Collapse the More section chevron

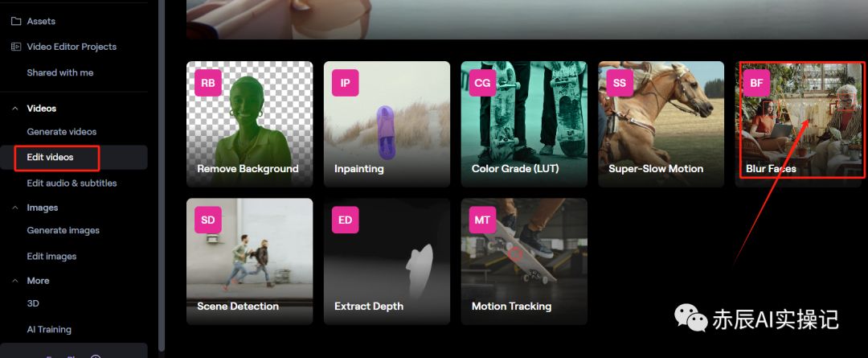(x=15, y=281)
